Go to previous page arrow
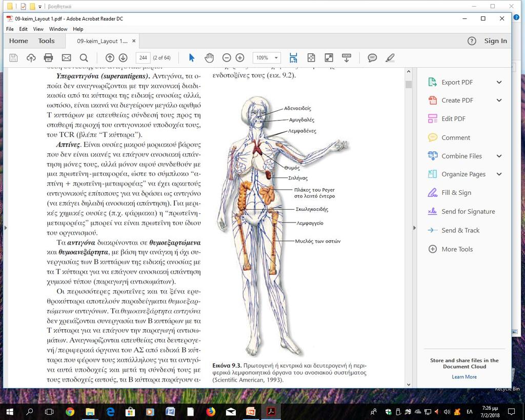The width and height of the screenshot is (525, 420). pyautogui.click(x=110, y=58)
